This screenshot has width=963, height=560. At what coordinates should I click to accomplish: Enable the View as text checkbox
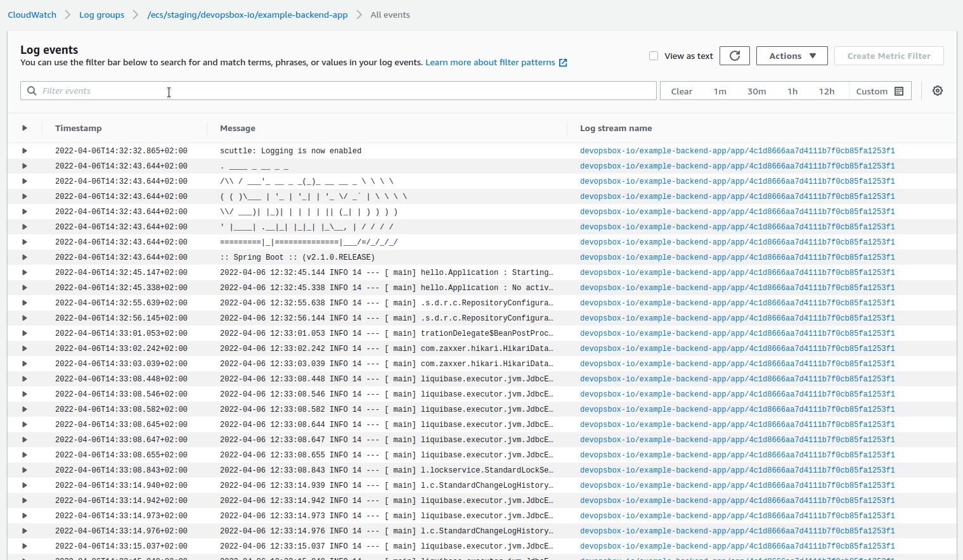[654, 55]
